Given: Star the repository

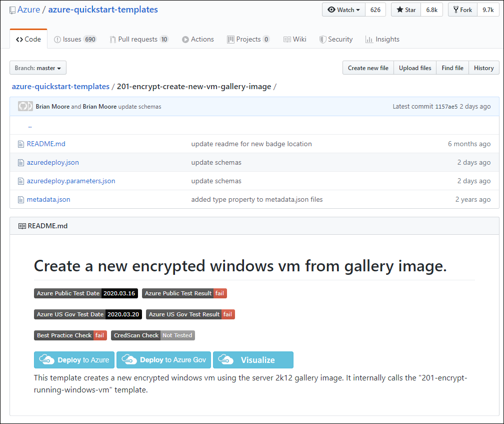Looking at the screenshot, I should click(406, 10).
